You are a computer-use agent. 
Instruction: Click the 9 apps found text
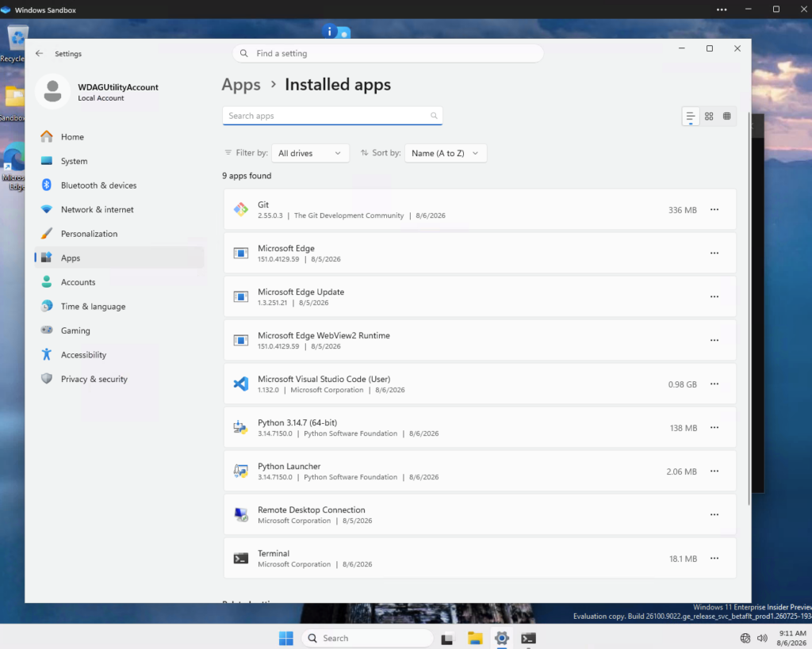click(247, 176)
